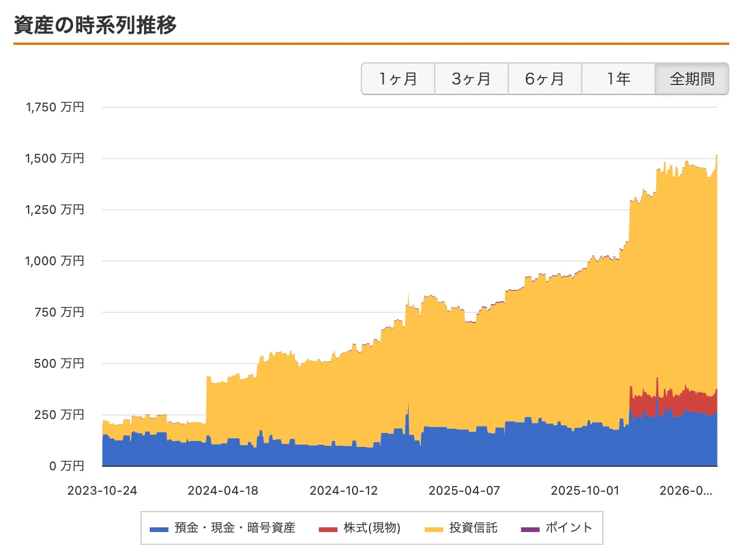Click the 250 万円 axis label
738x560 pixels.
(x=59, y=415)
